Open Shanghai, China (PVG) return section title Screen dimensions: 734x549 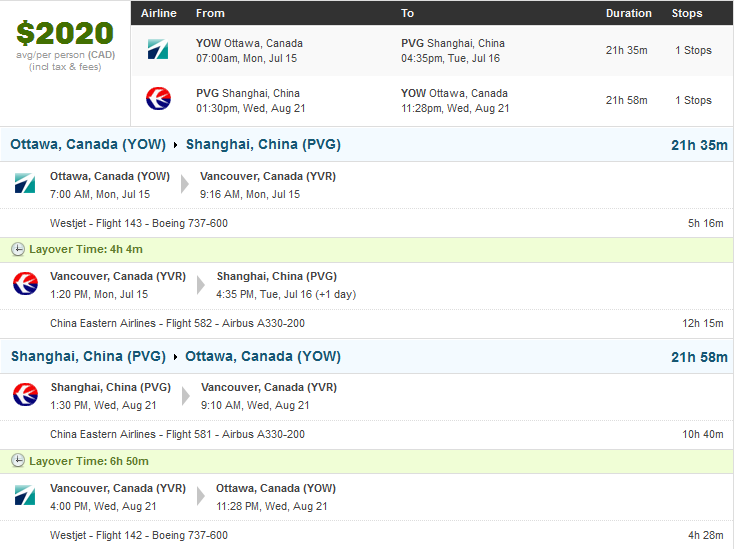pos(88,356)
